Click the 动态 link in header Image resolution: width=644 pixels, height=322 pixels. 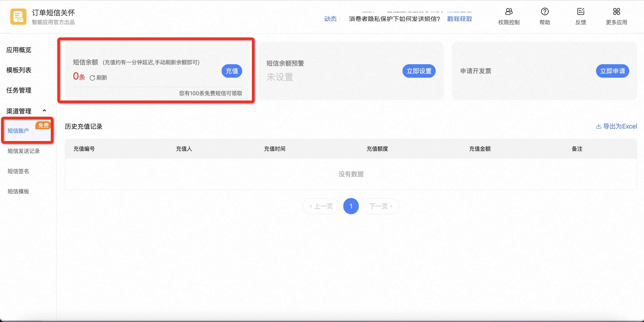pyautogui.click(x=330, y=19)
